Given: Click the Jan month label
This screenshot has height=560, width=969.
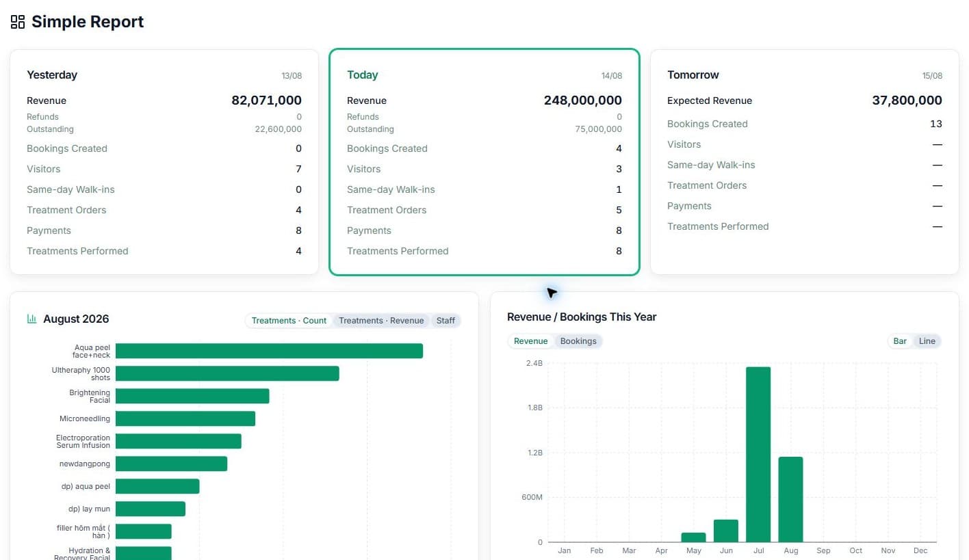Looking at the screenshot, I should [x=565, y=550].
